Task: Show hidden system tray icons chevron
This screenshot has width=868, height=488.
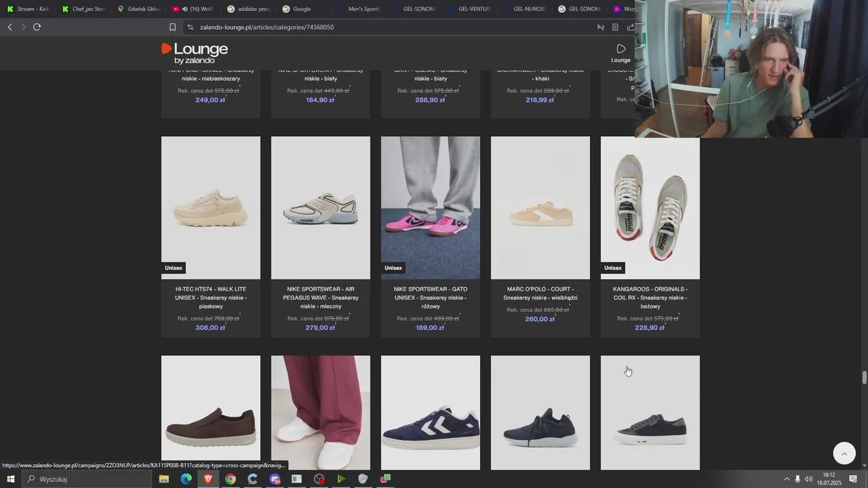Action: 787,479
